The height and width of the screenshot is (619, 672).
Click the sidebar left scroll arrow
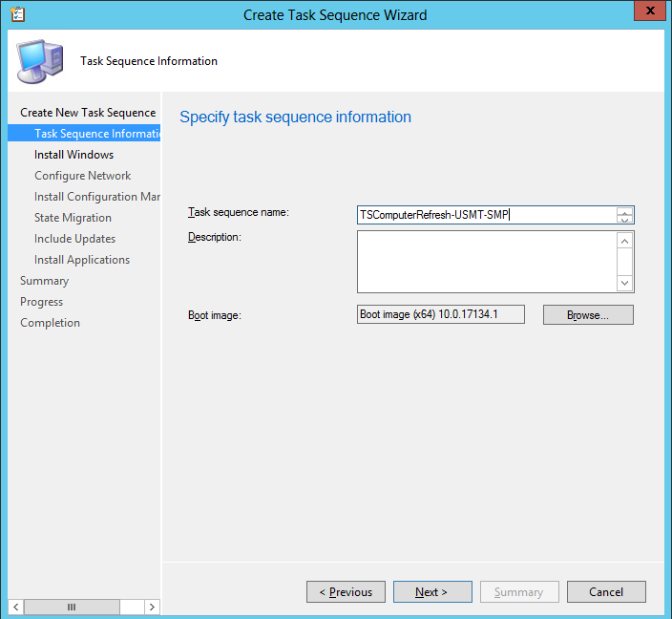16,607
